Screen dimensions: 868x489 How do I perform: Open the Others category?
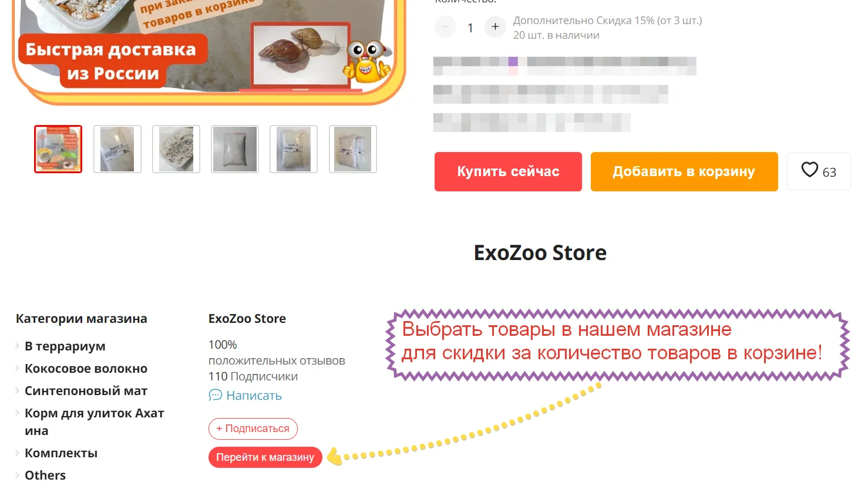pyautogui.click(x=45, y=475)
